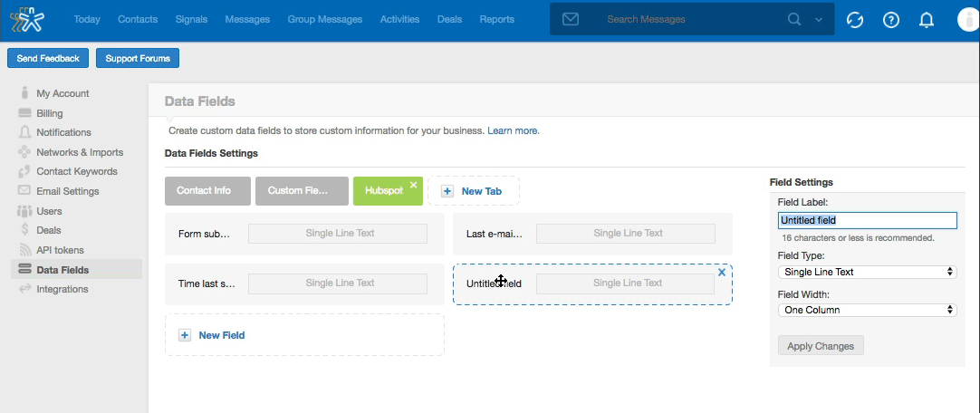980x413 pixels.
Task: Switch to the Contact Info tab
Action: tap(207, 190)
